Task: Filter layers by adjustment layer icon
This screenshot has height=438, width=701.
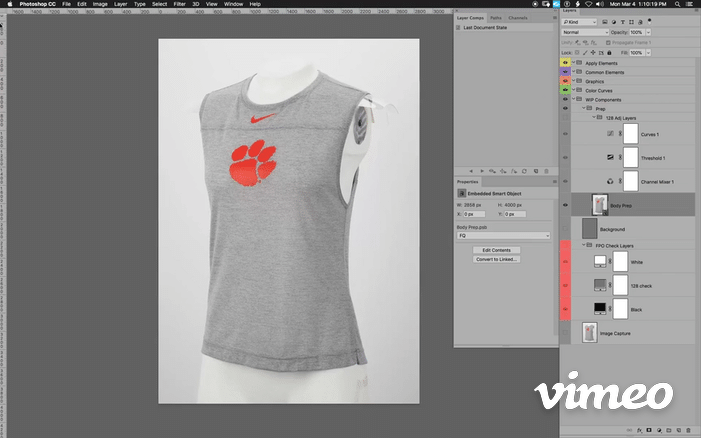Action: tap(613, 22)
